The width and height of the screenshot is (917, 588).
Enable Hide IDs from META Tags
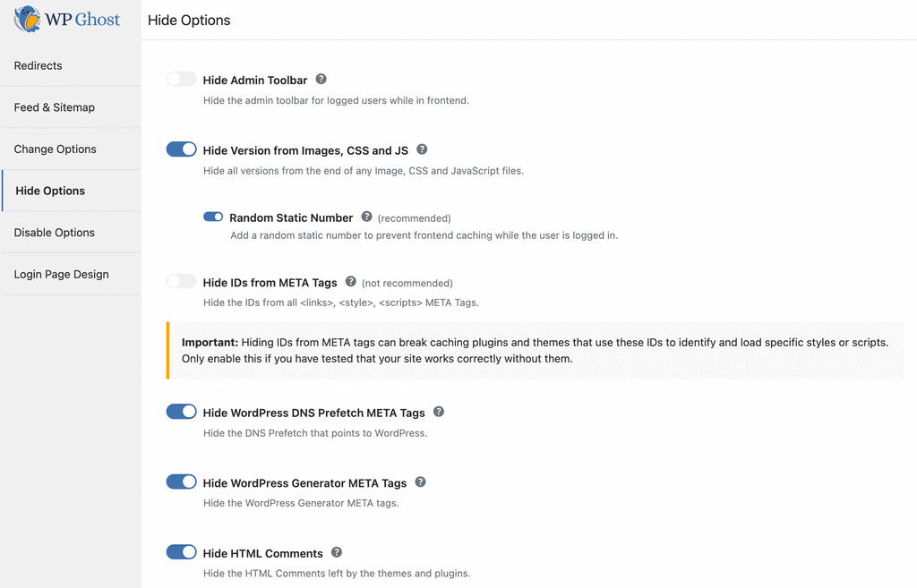pyautogui.click(x=181, y=280)
